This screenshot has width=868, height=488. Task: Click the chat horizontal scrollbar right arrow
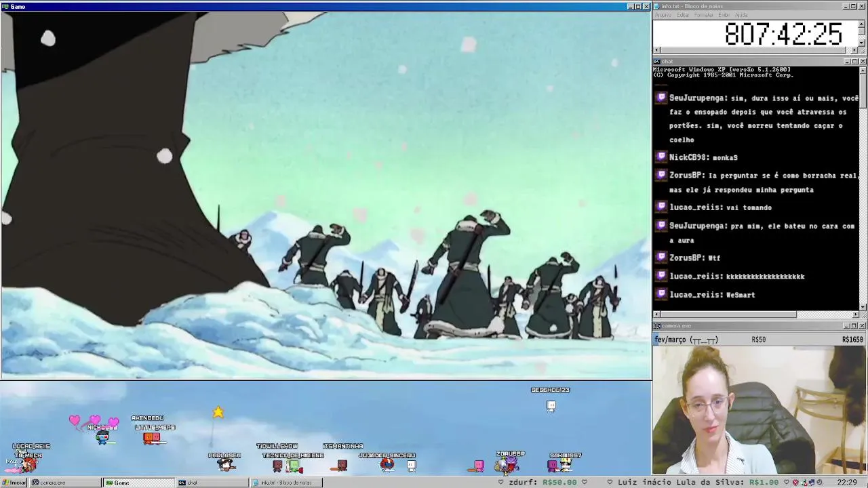854,314
